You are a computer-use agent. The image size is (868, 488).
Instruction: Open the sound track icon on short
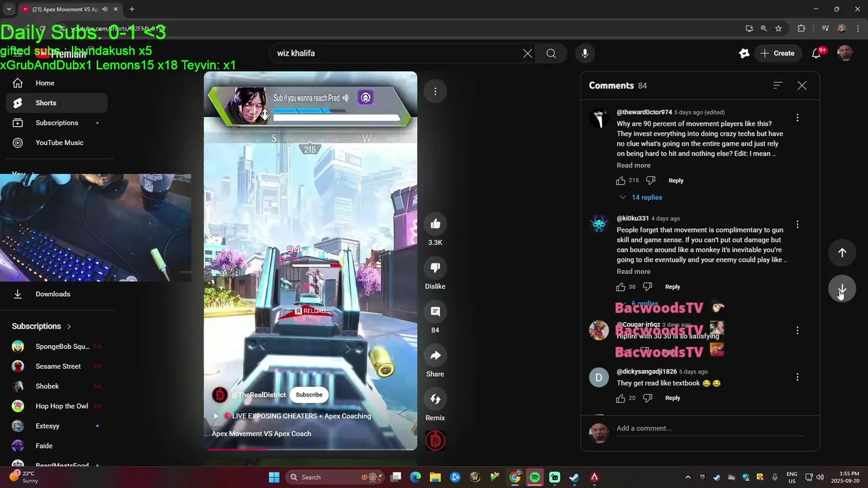tap(435, 440)
